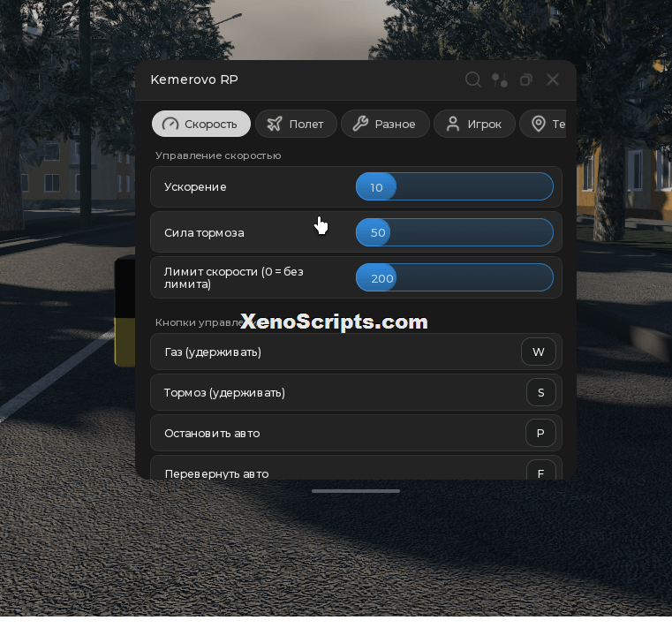Click the Лимит скорости label text

(x=234, y=277)
